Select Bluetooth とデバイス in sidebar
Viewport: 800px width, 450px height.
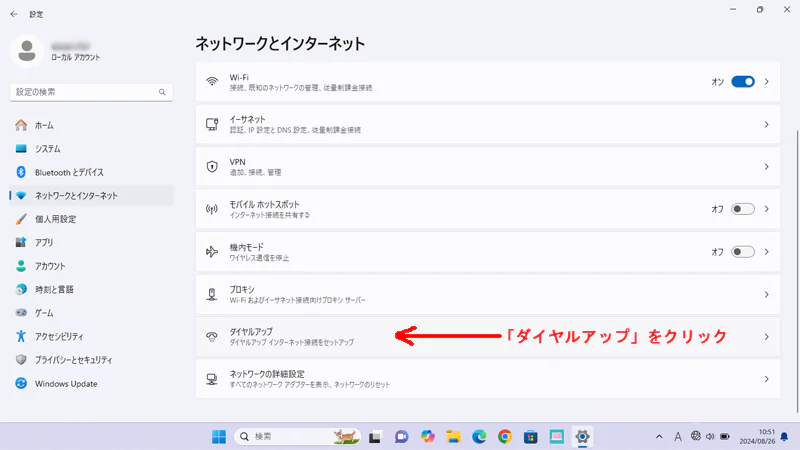pos(92,172)
